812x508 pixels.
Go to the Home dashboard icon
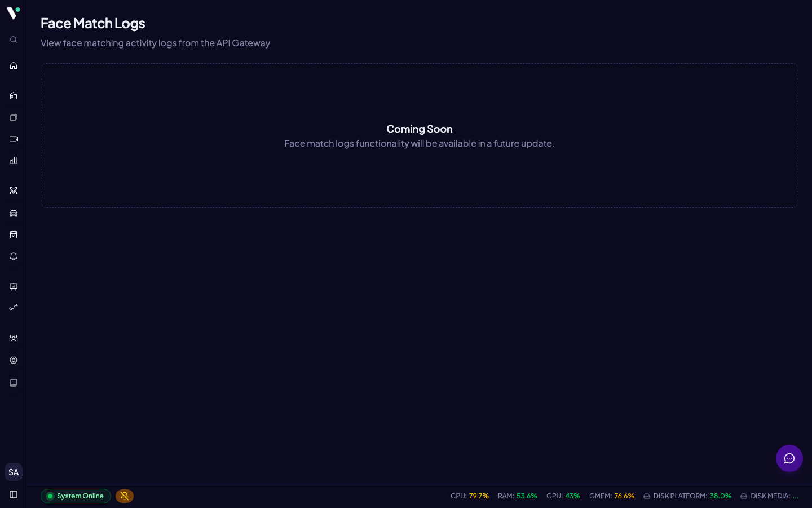pyautogui.click(x=14, y=65)
